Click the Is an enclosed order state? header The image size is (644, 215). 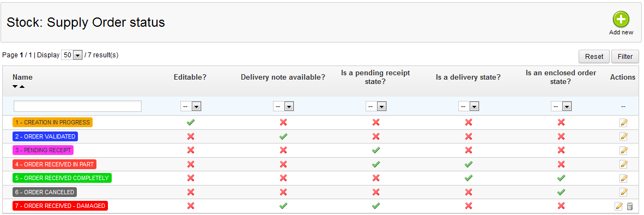[x=561, y=77]
